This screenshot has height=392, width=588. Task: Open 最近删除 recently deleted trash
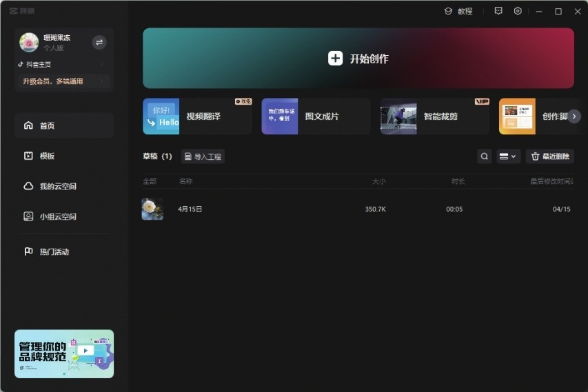550,156
